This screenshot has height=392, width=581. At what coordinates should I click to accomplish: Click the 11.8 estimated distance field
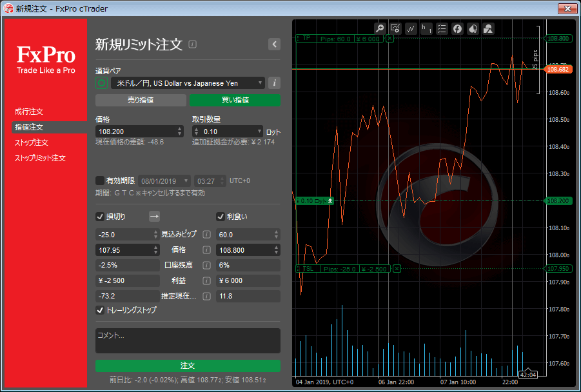click(x=248, y=296)
